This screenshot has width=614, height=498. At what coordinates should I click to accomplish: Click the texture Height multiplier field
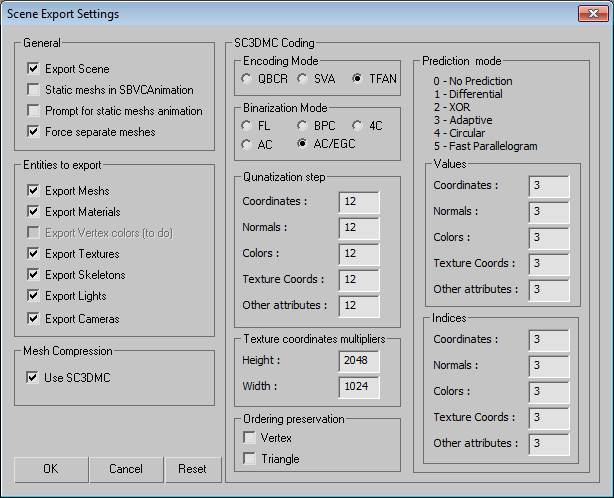(359, 361)
